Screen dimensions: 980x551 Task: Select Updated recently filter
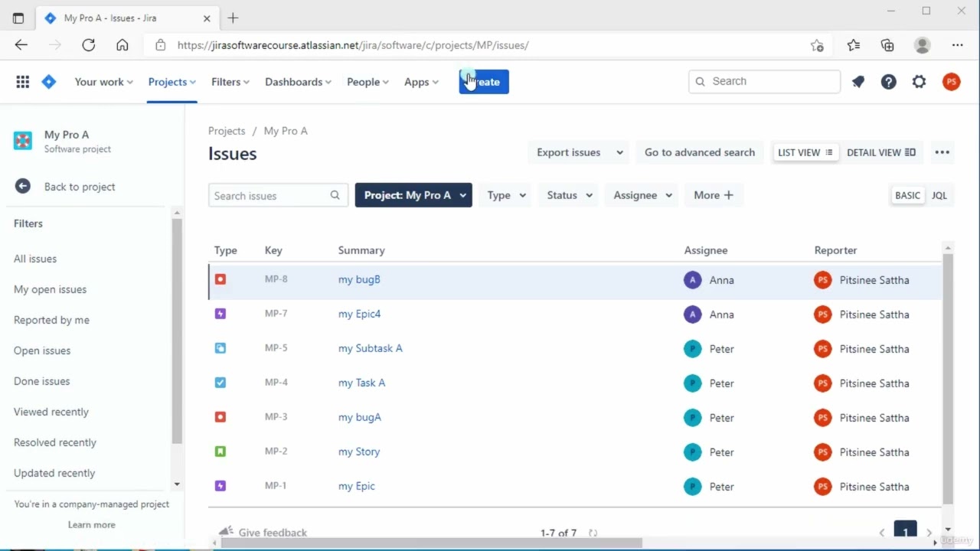click(54, 473)
